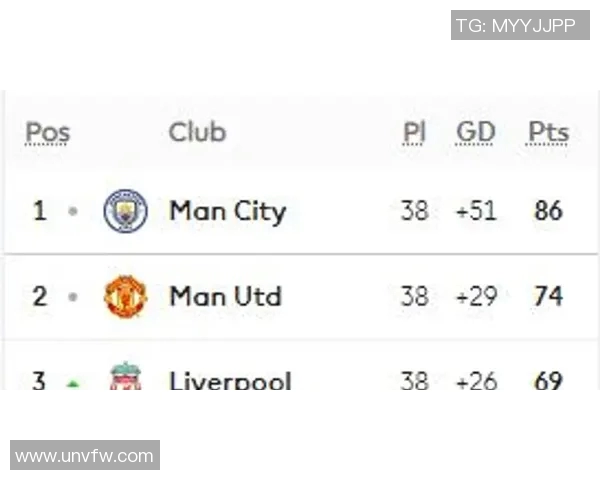
Task: Click the Club column header
Action: [197, 132]
